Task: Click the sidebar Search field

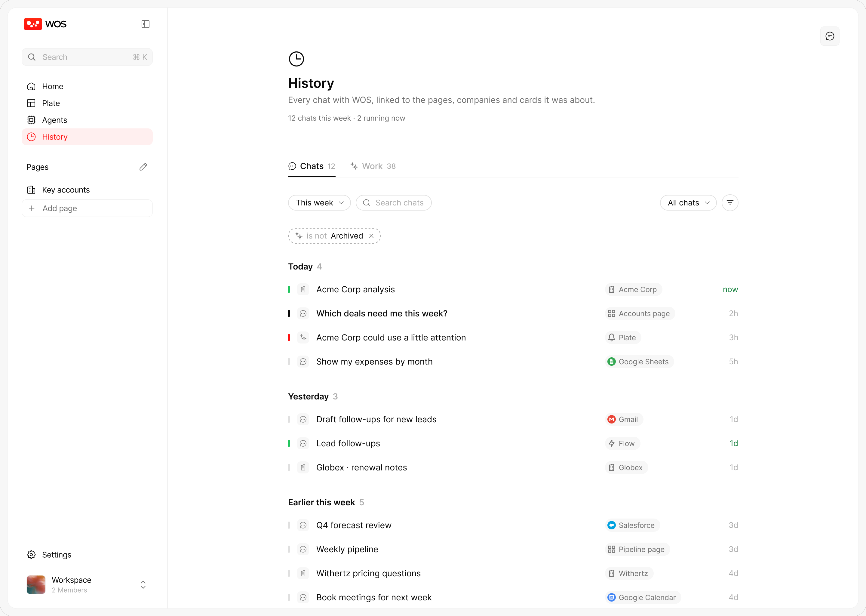Action: click(87, 57)
